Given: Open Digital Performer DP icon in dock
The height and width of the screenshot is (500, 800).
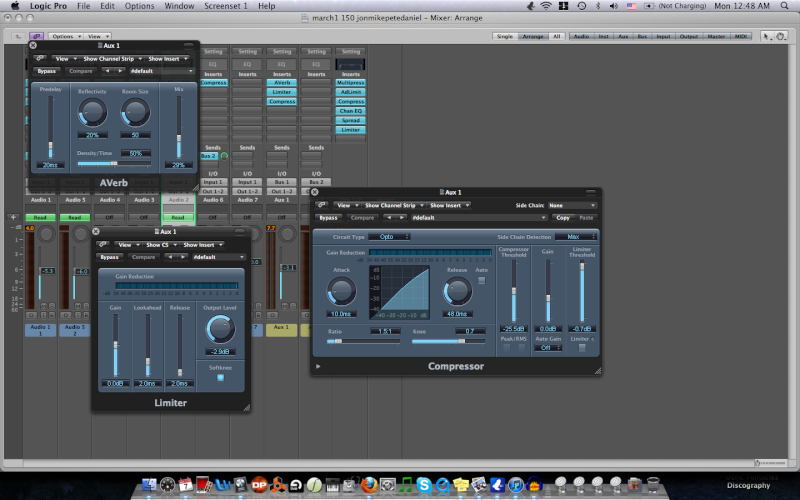Looking at the screenshot, I should pyautogui.click(x=259, y=484).
